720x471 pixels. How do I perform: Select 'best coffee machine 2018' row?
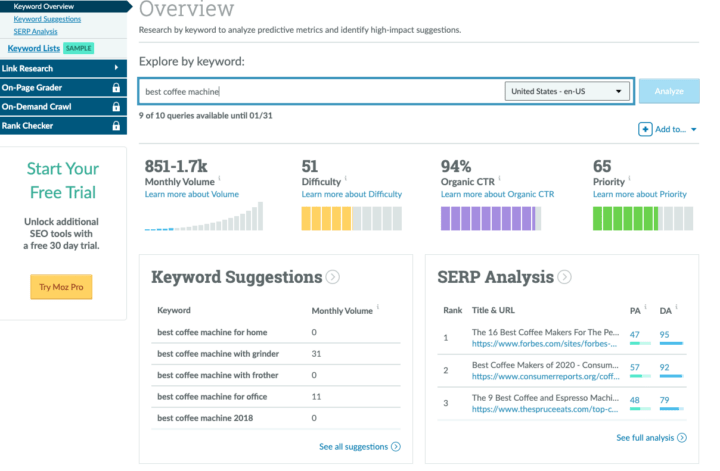coord(276,418)
